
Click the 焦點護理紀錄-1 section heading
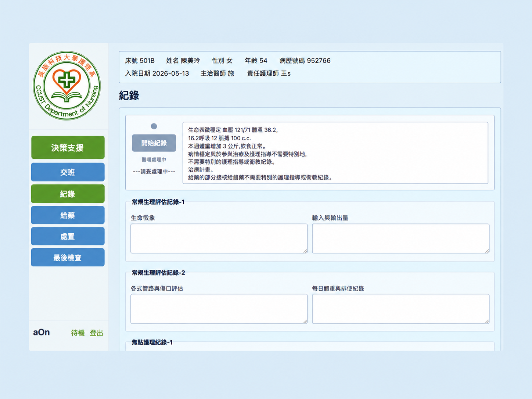pyautogui.click(x=152, y=342)
